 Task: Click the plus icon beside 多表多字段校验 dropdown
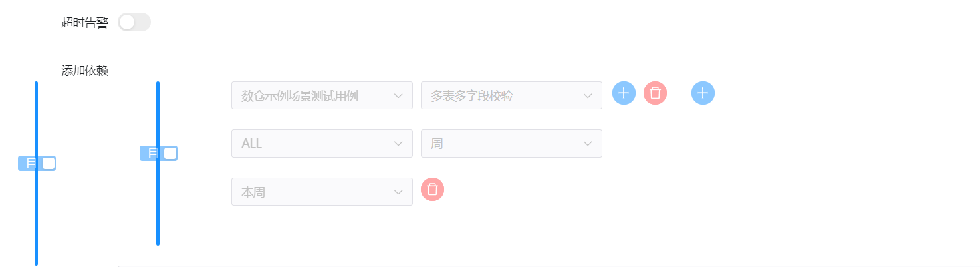click(x=624, y=93)
